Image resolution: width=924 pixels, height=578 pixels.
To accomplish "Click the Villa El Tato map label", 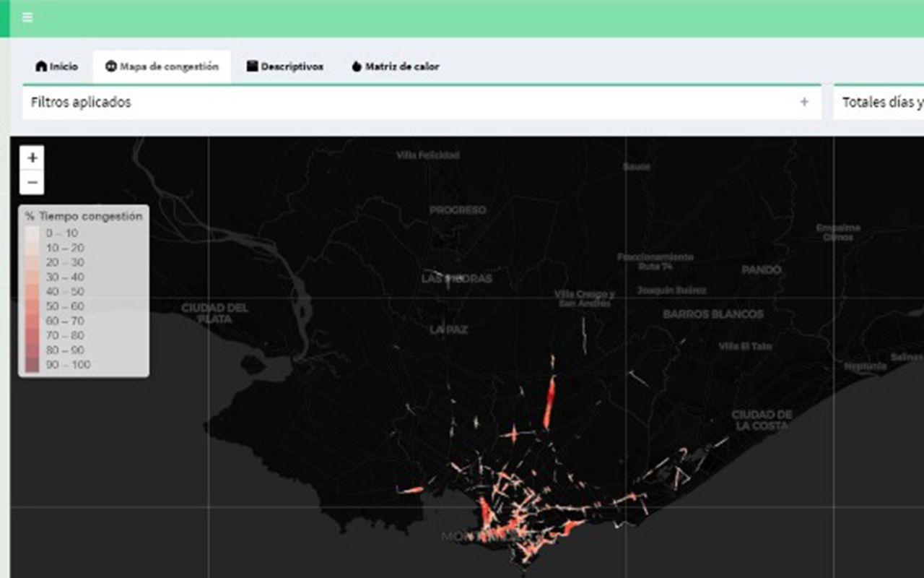I will point(745,346).
